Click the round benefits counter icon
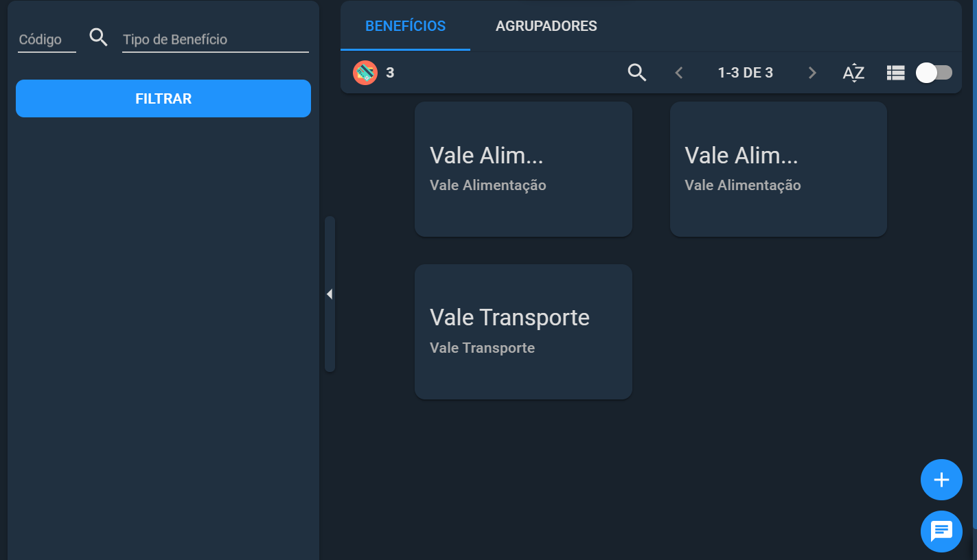 point(365,73)
